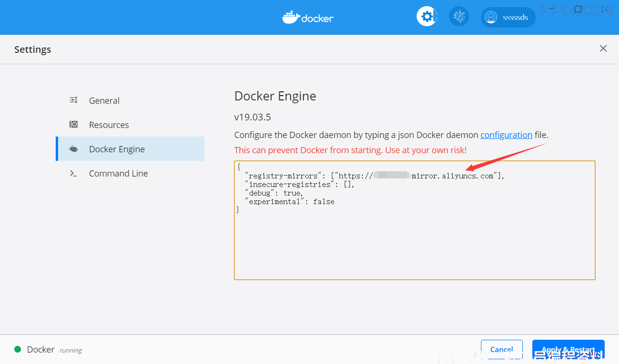Image resolution: width=619 pixels, height=364 pixels.
Task: Click the Docker whale logo
Action: 308,18
